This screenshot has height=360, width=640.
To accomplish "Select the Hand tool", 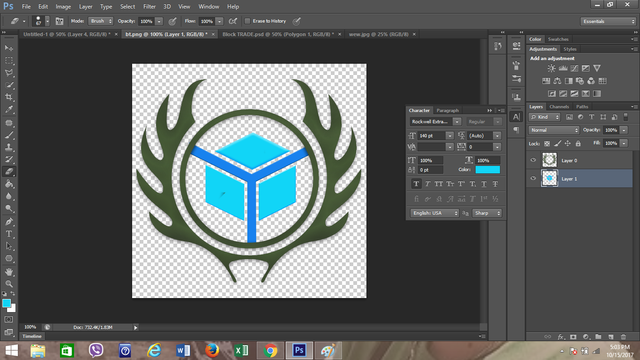I will point(9,271).
